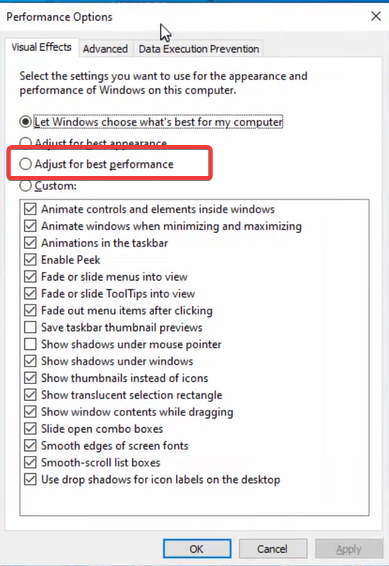The height and width of the screenshot is (566, 389).
Task: Open the Data Execution Prevention tab
Action: (x=199, y=49)
